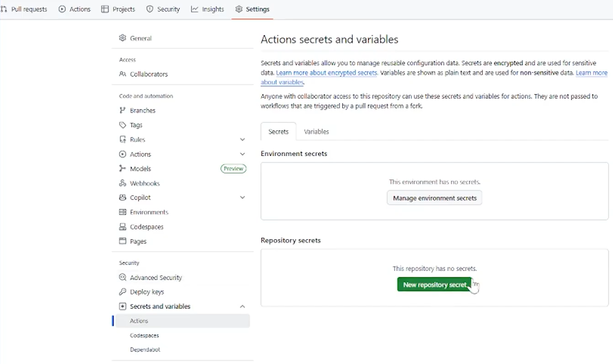Open the Models settings page
613x364 pixels.
click(x=140, y=169)
